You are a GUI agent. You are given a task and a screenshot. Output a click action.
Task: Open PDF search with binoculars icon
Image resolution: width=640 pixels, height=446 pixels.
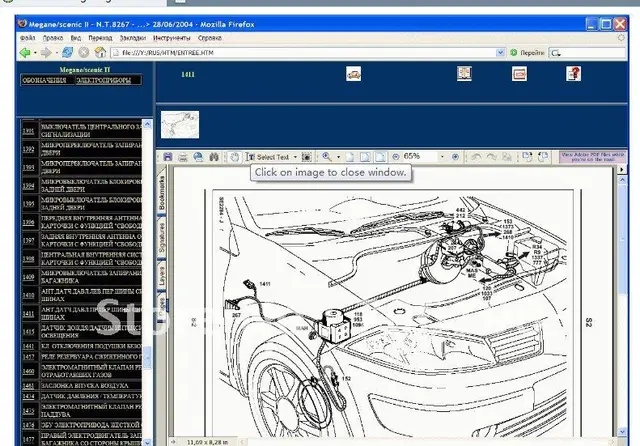click(213, 157)
